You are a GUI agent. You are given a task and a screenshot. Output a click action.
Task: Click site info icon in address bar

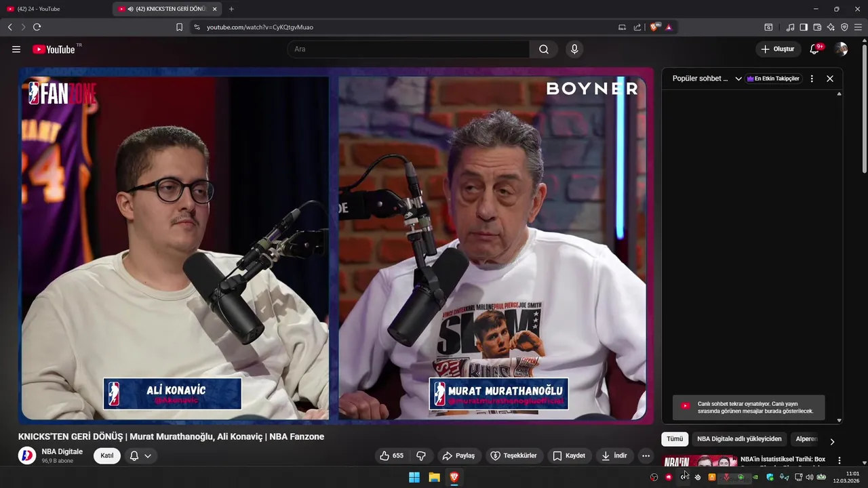pyautogui.click(x=197, y=27)
